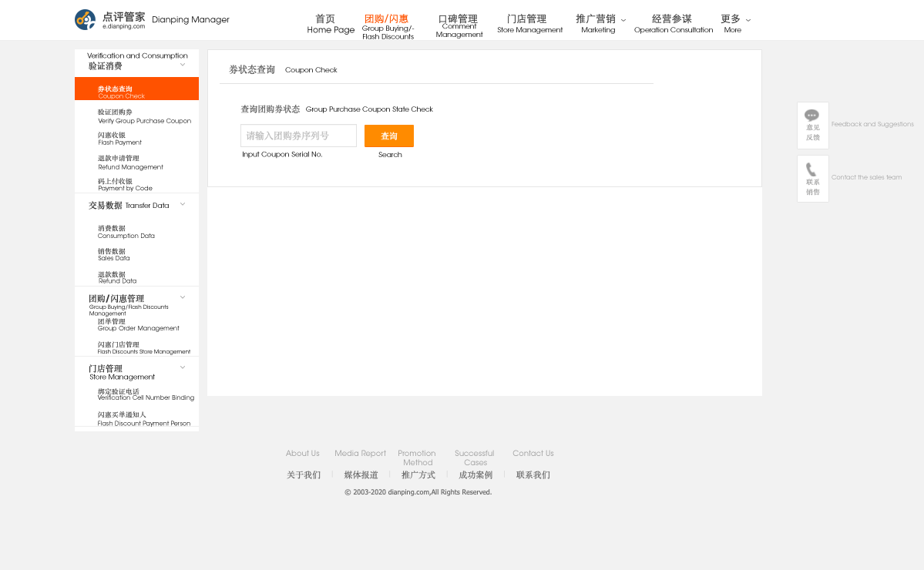Image resolution: width=924 pixels, height=570 pixels.
Task: Click the Dianping Manager logo icon
Action: click(x=85, y=20)
